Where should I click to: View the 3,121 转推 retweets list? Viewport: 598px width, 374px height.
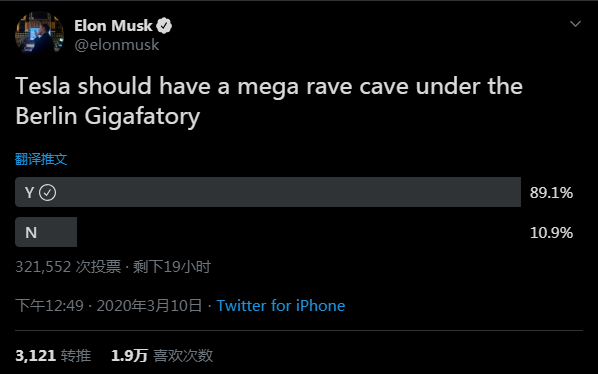coord(53,356)
